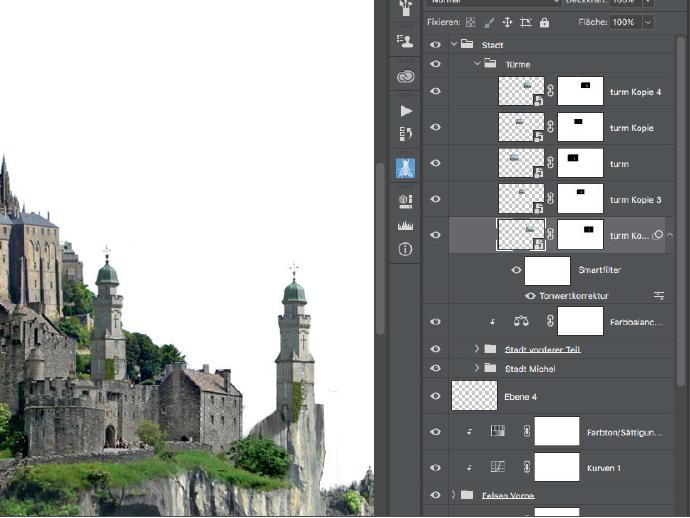Click lock all padlock icon
Screen dimensions: 690x518
[544, 22]
